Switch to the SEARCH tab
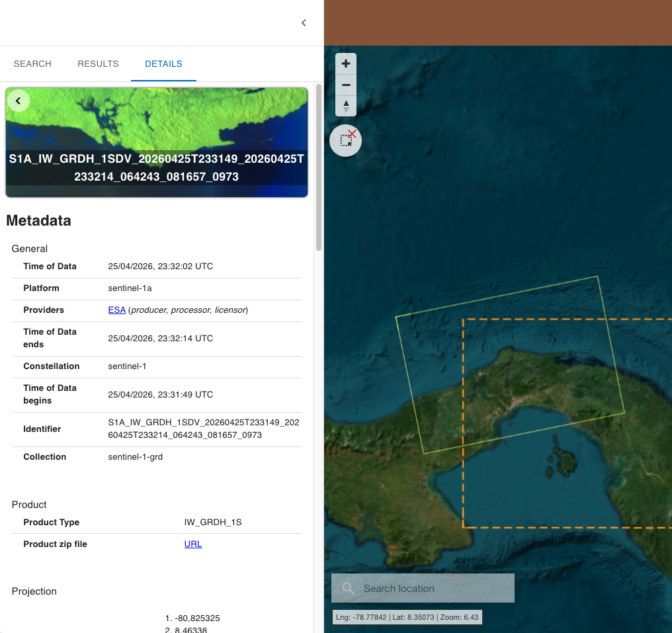The width and height of the screenshot is (672, 633). [32, 64]
